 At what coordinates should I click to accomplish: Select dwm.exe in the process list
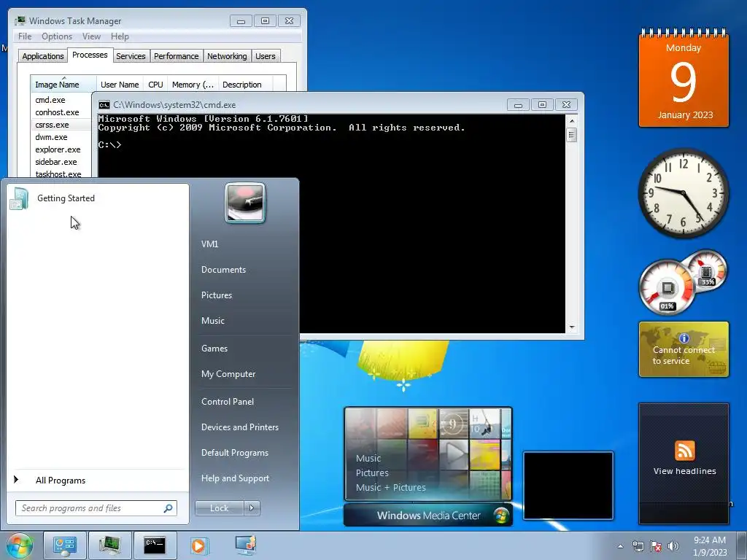click(x=51, y=137)
